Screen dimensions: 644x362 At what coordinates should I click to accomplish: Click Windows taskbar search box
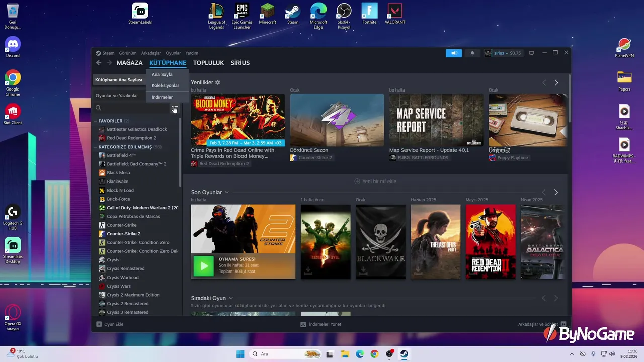pyautogui.click(x=286, y=354)
